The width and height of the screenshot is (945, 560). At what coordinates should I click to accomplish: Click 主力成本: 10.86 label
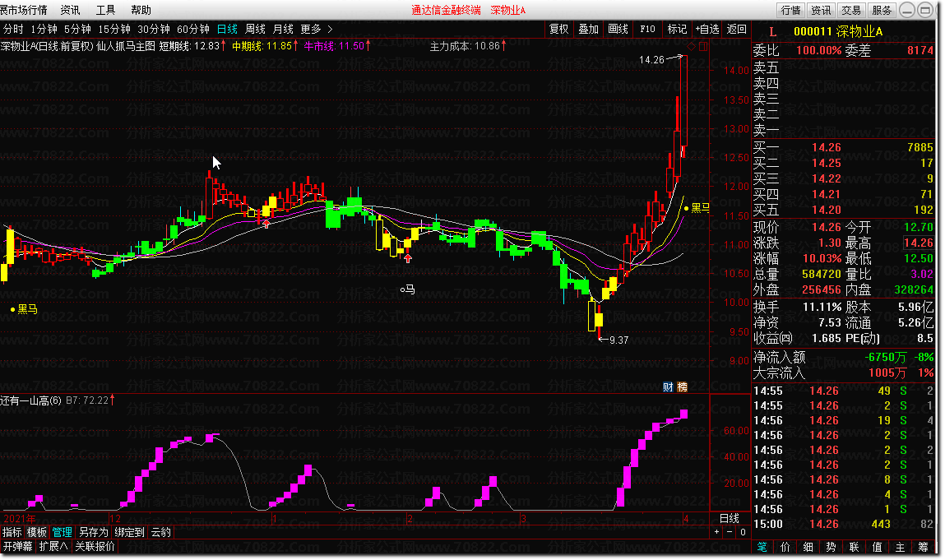point(468,46)
